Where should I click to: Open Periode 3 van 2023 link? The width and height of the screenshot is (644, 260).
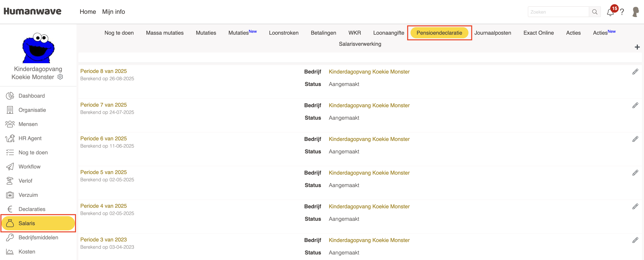coord(103,240)
